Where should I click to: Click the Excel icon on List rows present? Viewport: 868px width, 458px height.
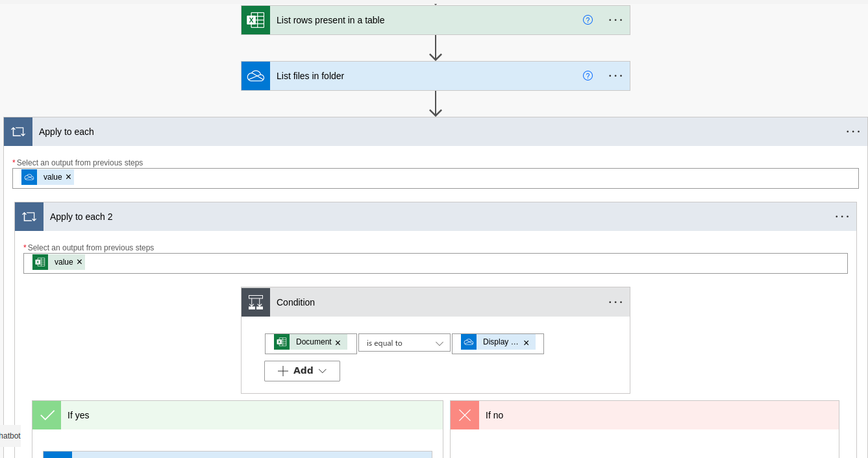pyautogui.click(x=255, y=20)
